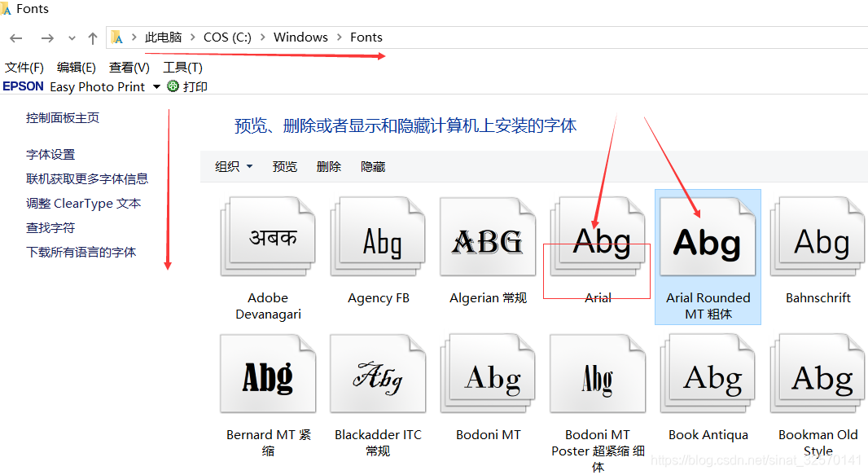Screen dimensions: 868x475
Task: Go forward with the right arrow
Action: (x=47, y=38)
